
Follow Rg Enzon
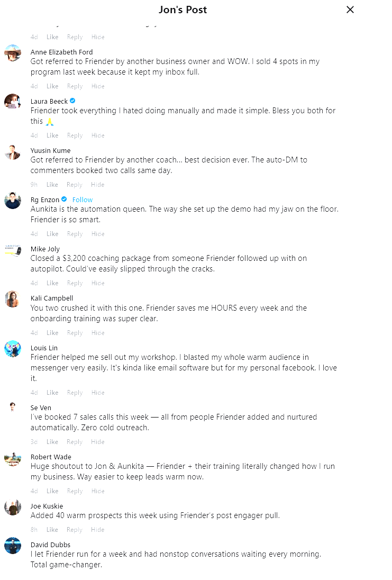tap(83, 200)
